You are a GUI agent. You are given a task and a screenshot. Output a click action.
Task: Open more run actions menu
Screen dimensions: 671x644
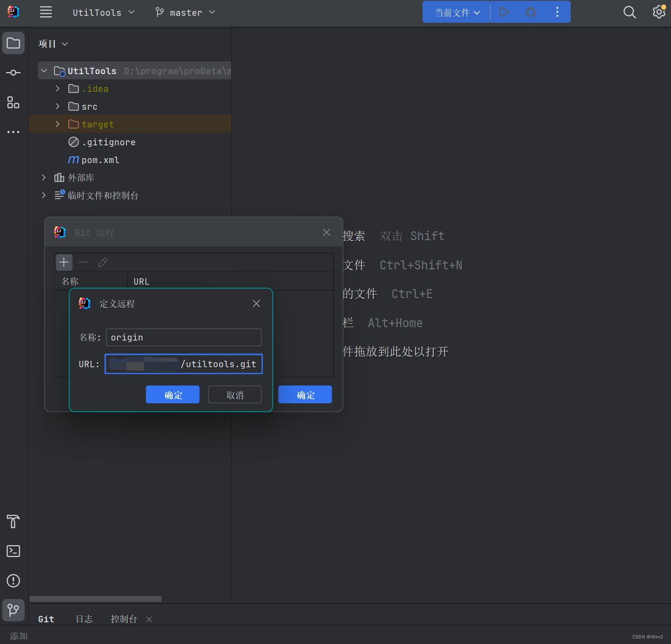[557, 12]
